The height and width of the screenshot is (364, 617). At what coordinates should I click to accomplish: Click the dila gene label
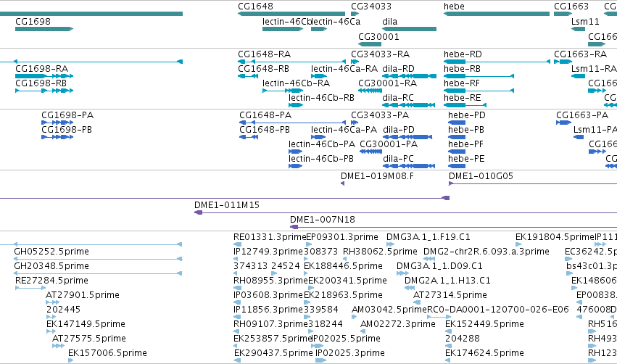coord(389,21)
